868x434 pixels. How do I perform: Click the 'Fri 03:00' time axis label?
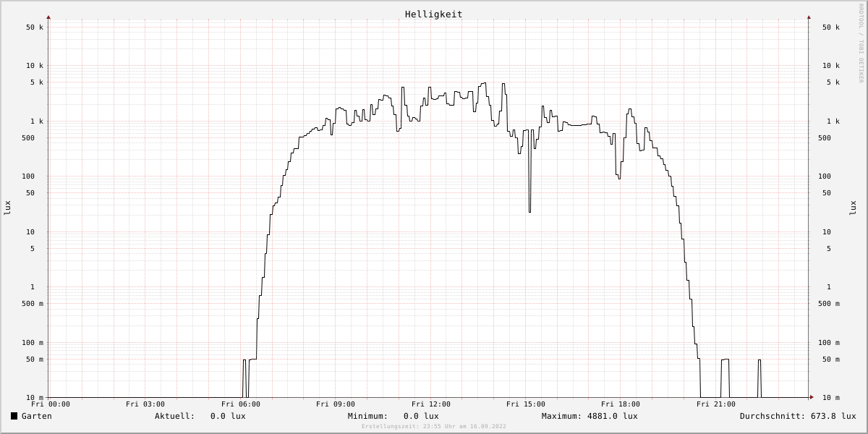(x=145, y=404)
